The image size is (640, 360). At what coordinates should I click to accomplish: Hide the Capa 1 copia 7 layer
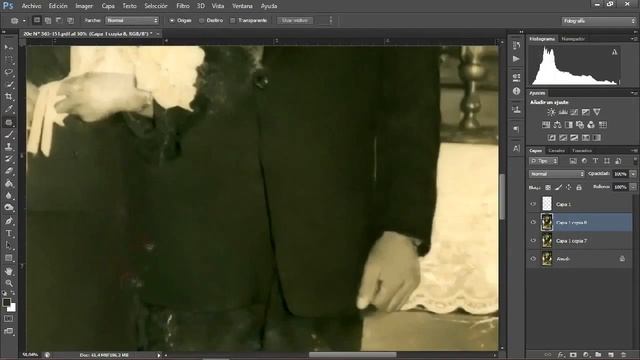point(533,240)
